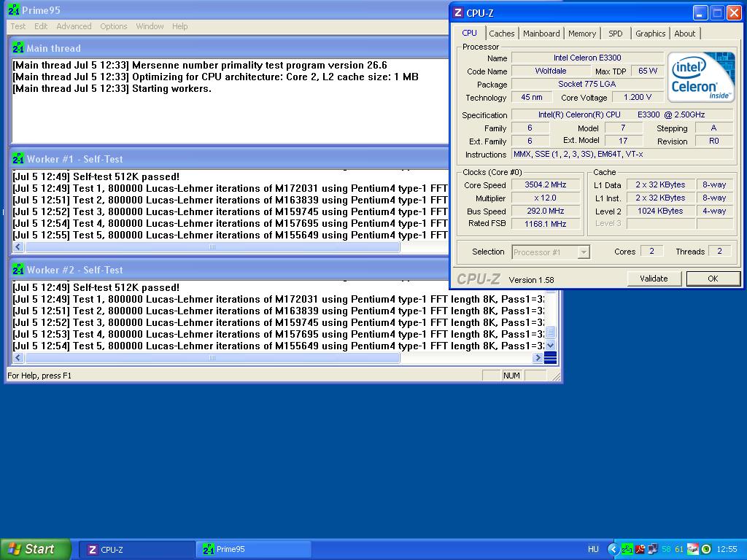This screenshot has height=560, width=747.
Task: Switch to the Caches tab
Action: (x=502, y=34)
